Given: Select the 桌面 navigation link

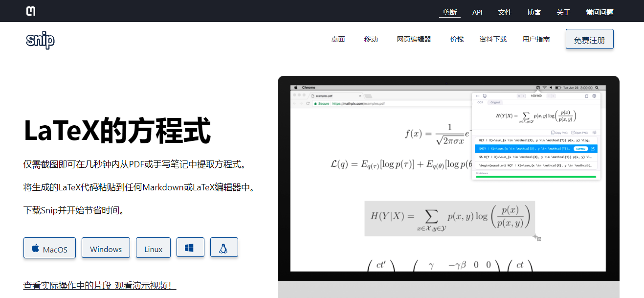Looking at the screenshot, I should (x=338, y=39).
